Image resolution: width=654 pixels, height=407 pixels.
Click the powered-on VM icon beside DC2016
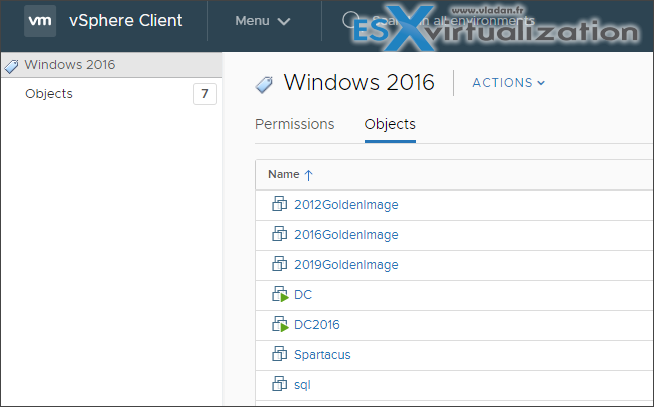pyautogui.click(x=280, y=324)
